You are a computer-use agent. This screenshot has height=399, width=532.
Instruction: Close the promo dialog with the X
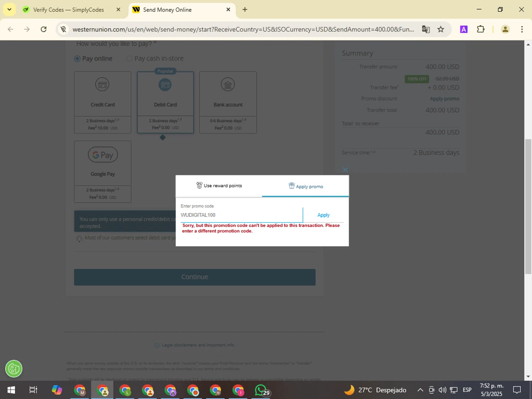pyautogui.click(x=345, y=170)
